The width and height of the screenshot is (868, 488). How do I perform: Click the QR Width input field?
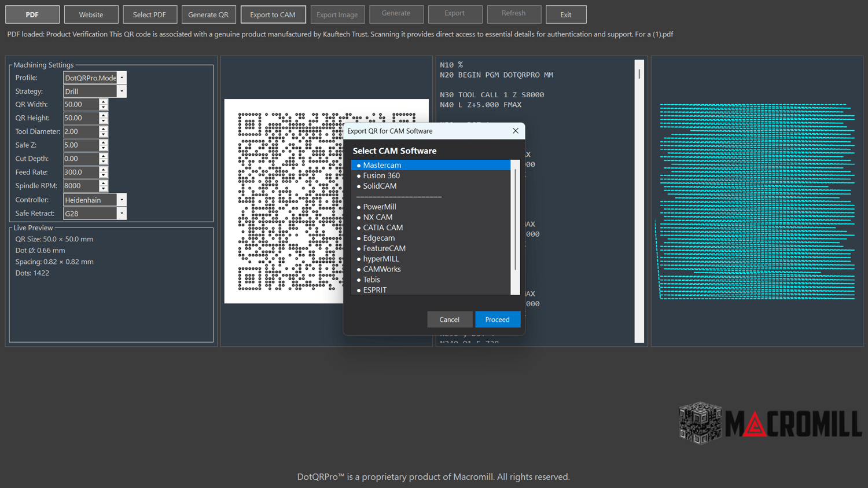(x=81, y=104)
